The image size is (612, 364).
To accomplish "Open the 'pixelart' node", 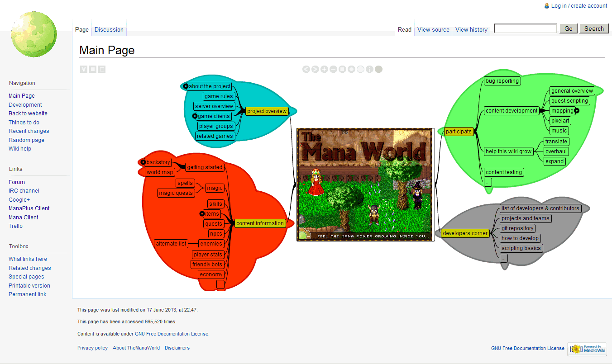I will 560,121.
